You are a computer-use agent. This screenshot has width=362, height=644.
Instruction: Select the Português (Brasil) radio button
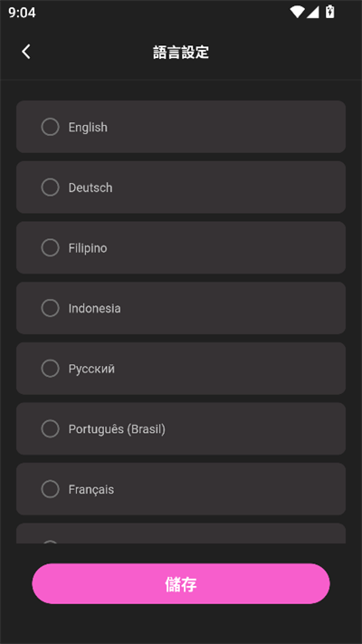click(x=50, y=428)
